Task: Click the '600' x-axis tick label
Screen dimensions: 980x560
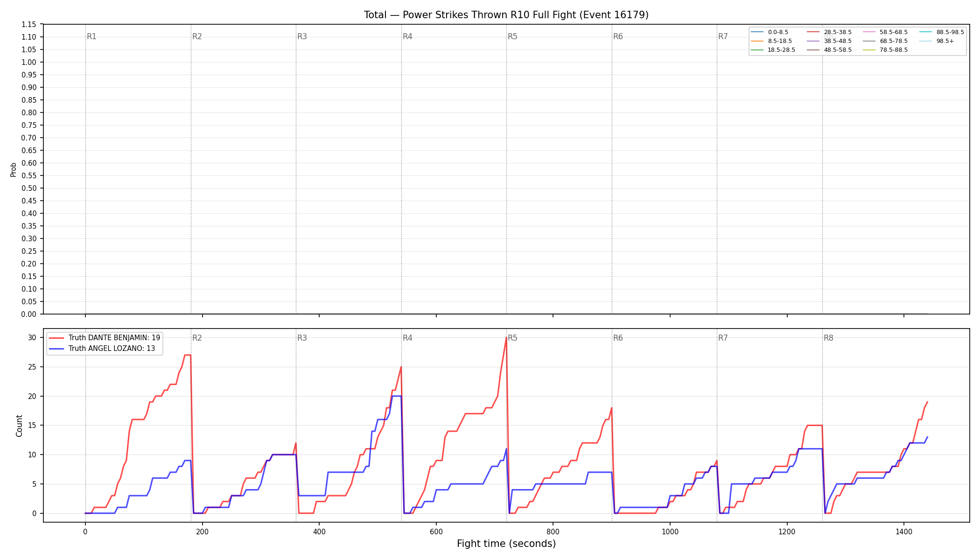Action: tap(436, 532)
